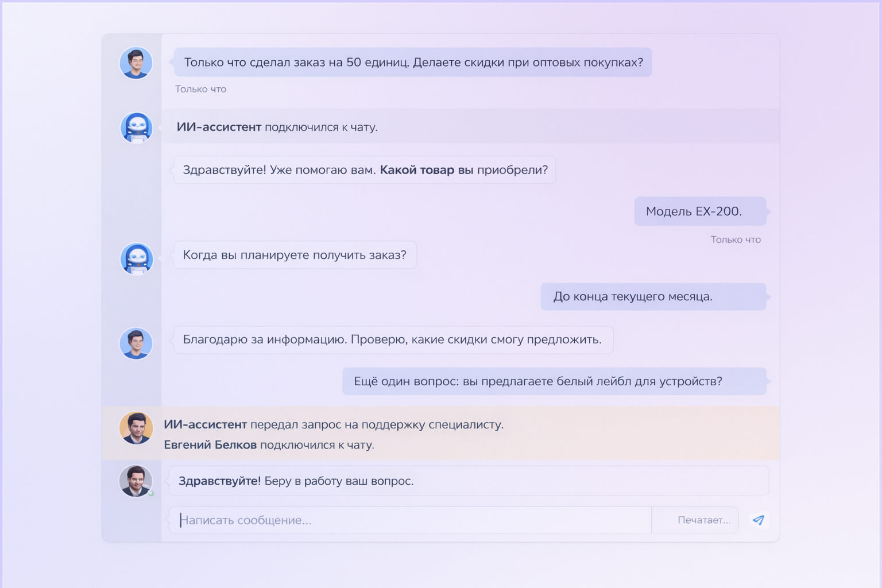This screenshot has width=882, height=588.
Task: Click green online status dot on agent avatar
Action: [x=151, y=493]
